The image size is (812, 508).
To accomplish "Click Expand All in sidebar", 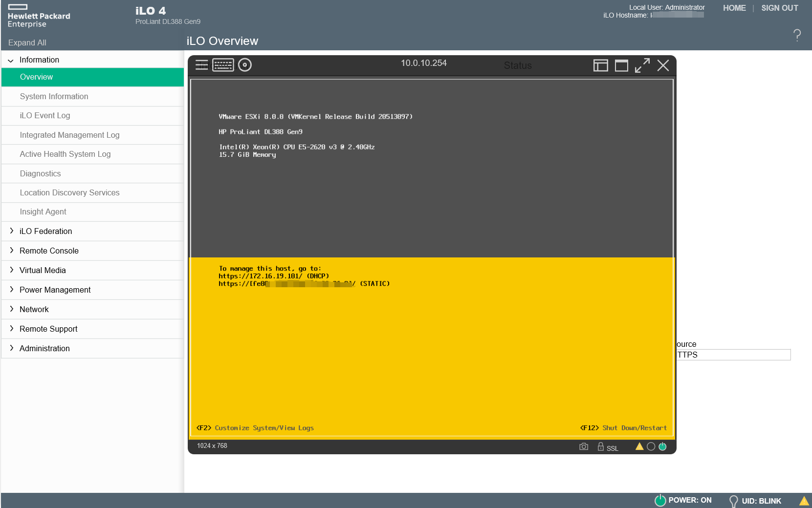I will coord(27,42).
